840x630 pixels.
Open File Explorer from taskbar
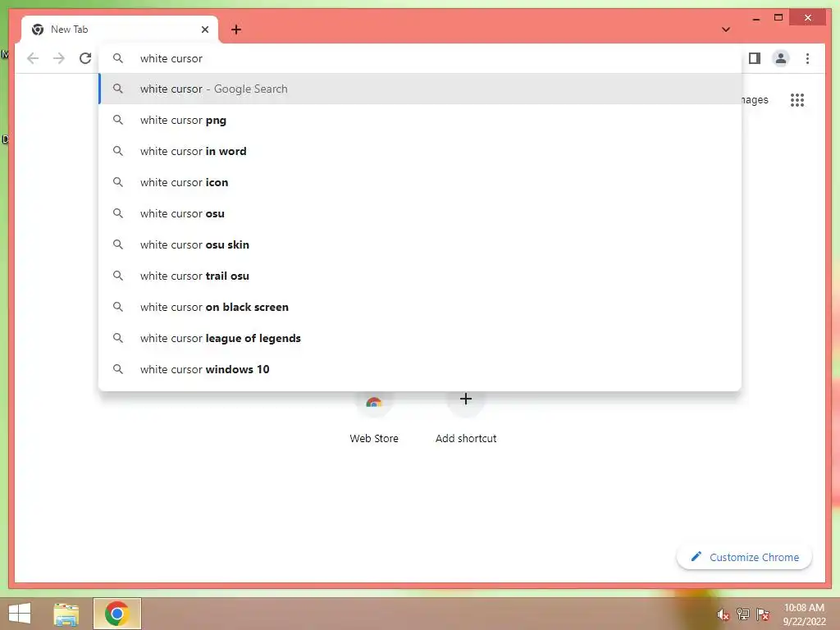[x=66, y=614]
